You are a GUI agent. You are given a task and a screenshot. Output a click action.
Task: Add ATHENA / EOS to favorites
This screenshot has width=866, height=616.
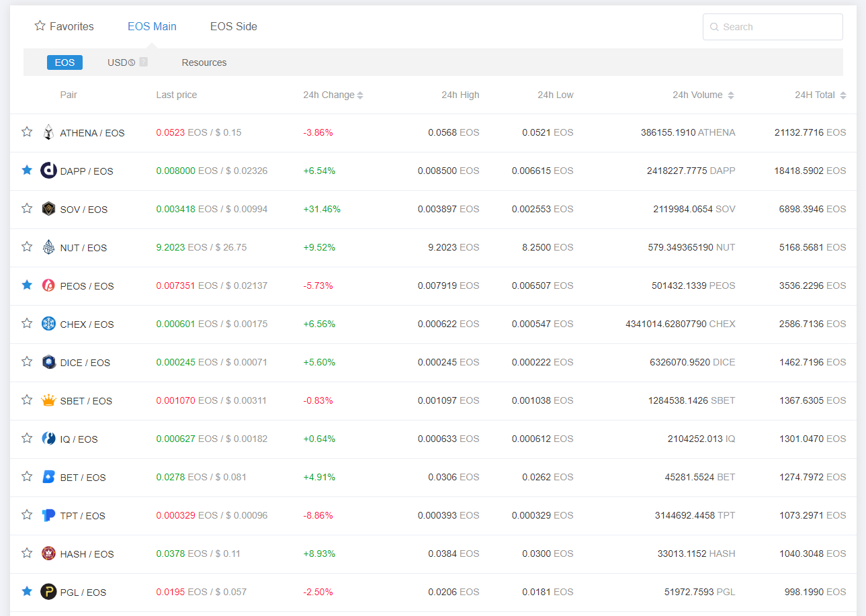(x=27, y=132)
